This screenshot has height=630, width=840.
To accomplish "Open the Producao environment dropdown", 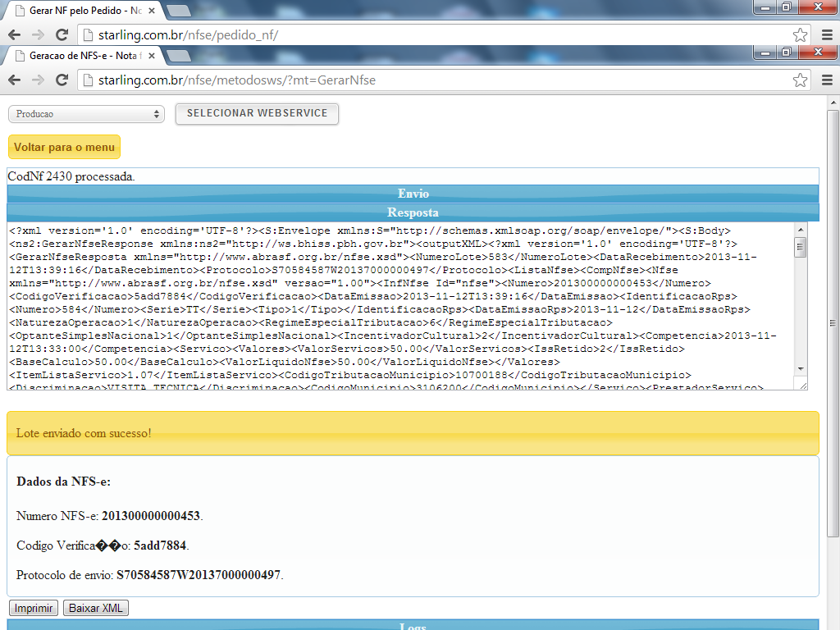I will coord(86,114).
